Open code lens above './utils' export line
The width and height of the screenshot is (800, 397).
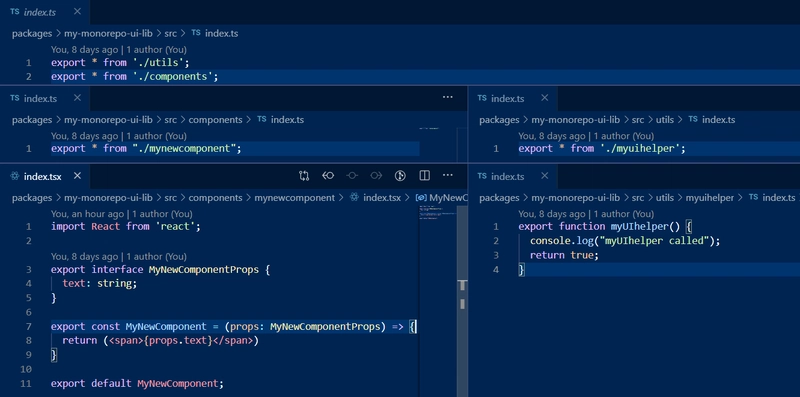point(118,49)
